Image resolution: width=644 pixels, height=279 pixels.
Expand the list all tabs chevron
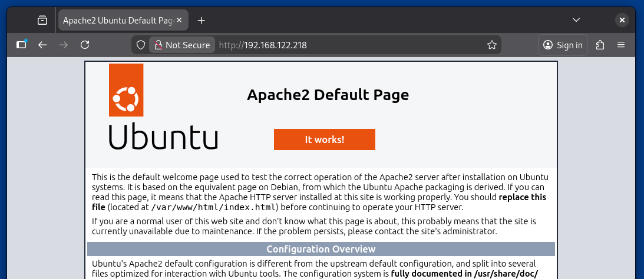tap(576, 20)
